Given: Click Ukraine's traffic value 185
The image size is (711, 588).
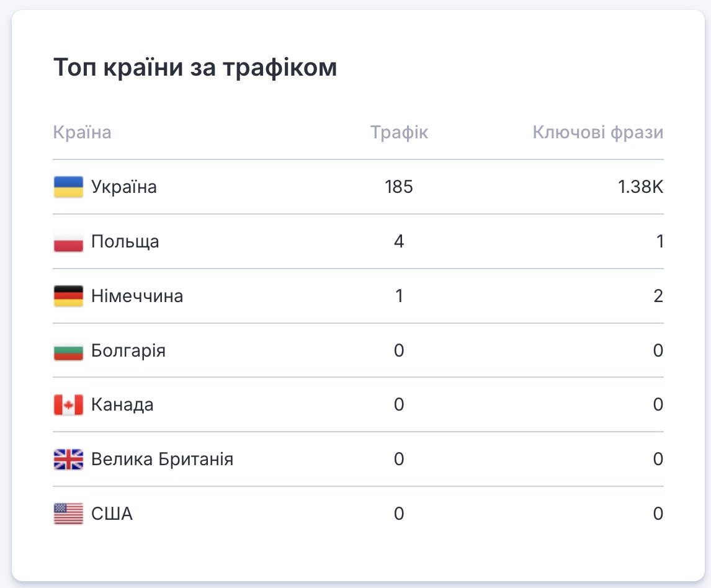Looking at the screenshot, I should click(x=398, y=187).
